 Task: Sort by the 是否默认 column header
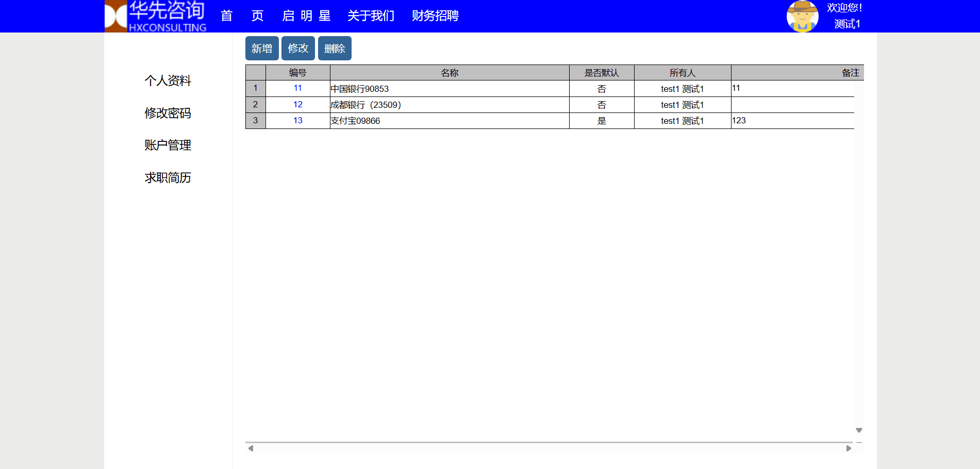point(601,73)
